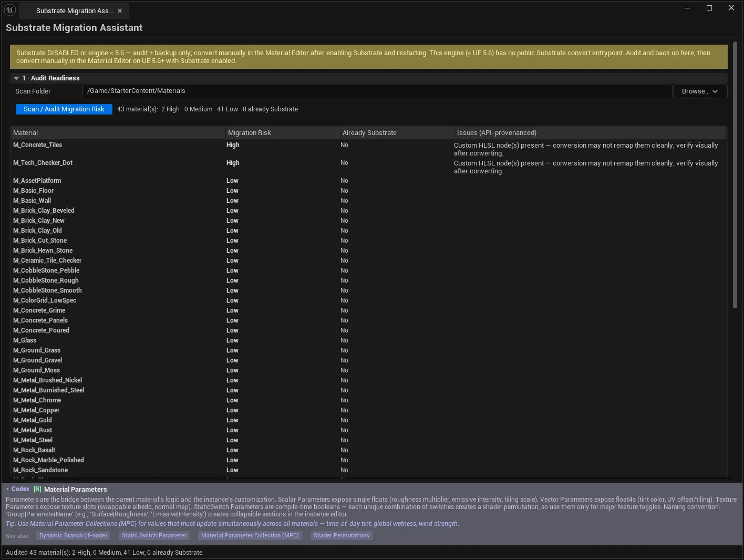The width and height of the screenshot is (744, 560).
Task: Open the Material Parameter Collection (MPC) link
Action: [x=250, y=536]
